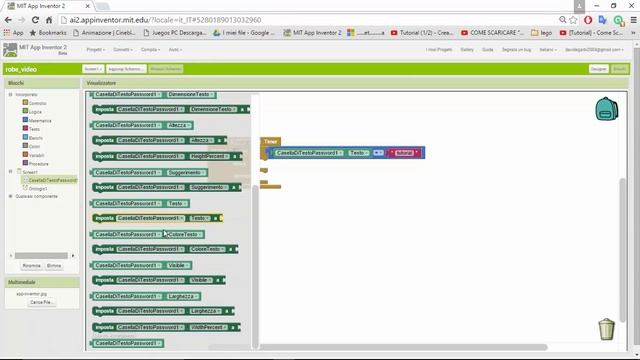Select the imposta ColoreTesto block in the flyout
Image resolution: width=640 pixels, height=360 pixels.
pos(165,249)
